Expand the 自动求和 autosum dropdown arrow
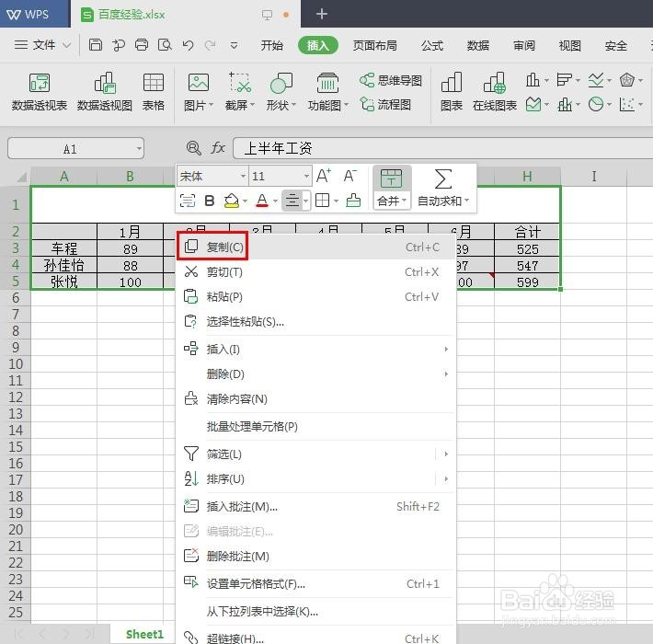653x644 pixels. (x=467, y=201)
